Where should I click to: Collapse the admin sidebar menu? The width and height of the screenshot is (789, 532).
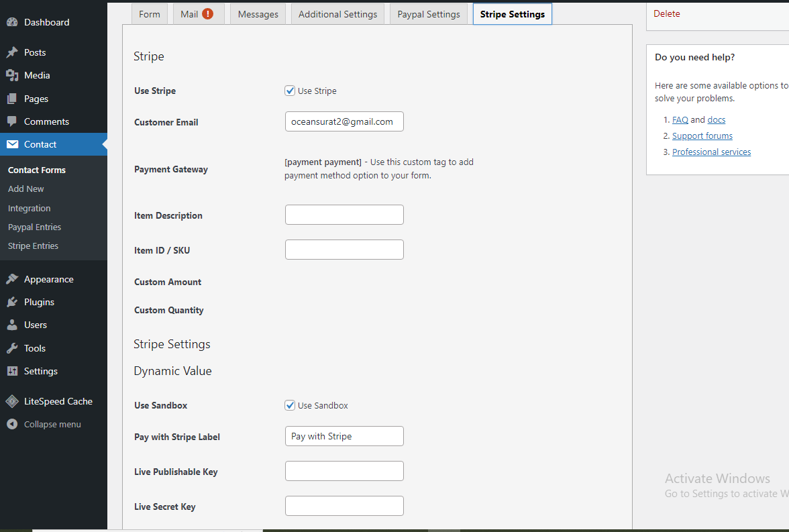pos(11,424)
